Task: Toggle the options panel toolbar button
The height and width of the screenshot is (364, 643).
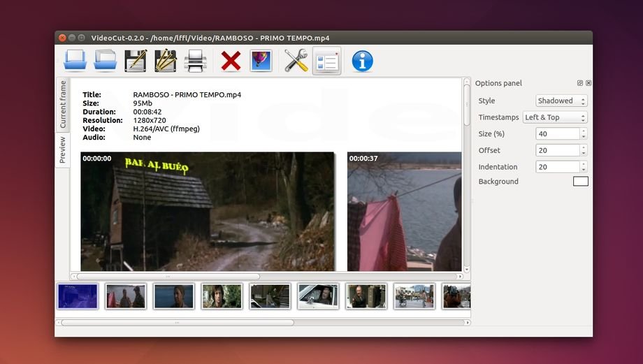Action: (x=326, y=61)
